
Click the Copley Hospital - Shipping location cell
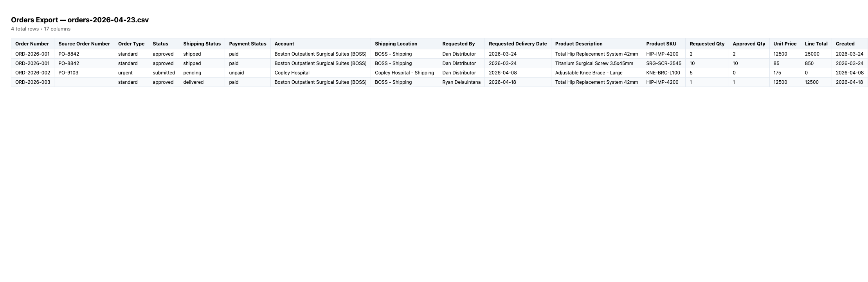coord(405,73)
